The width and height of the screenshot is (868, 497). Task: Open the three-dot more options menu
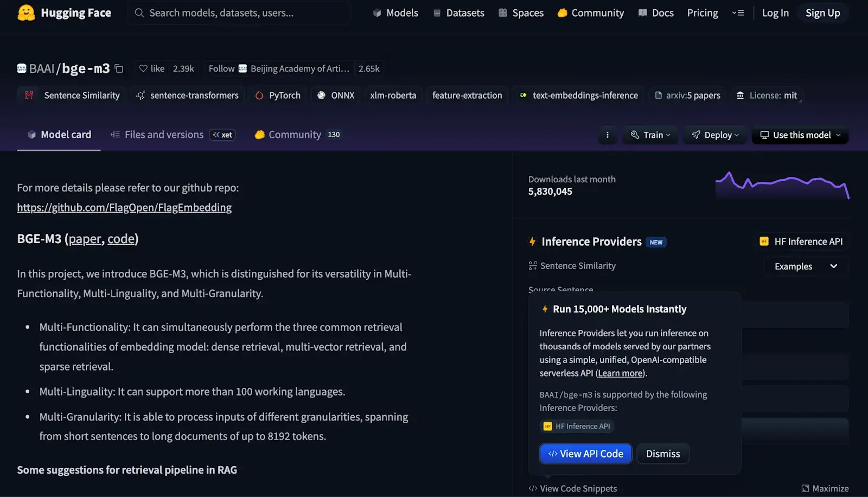607,135
